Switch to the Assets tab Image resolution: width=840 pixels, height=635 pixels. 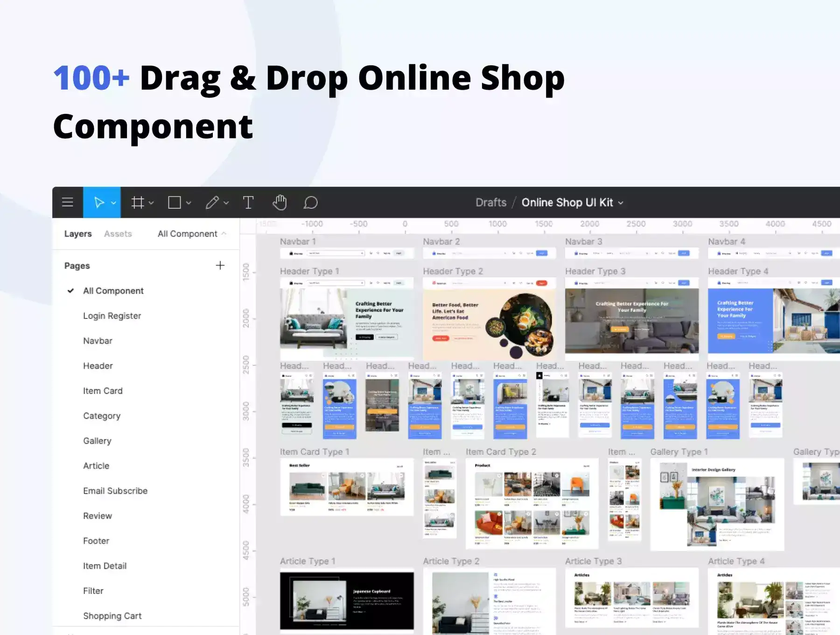point(118,233)
